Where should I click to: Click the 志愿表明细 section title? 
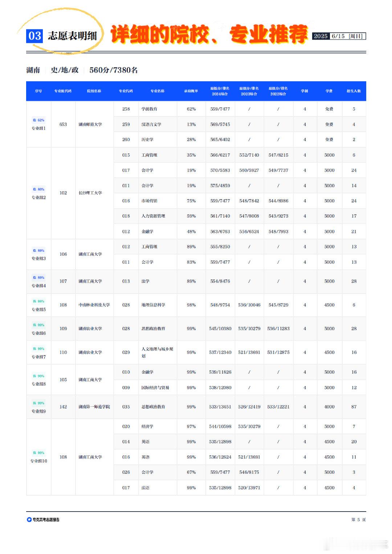tap(72, 36)
